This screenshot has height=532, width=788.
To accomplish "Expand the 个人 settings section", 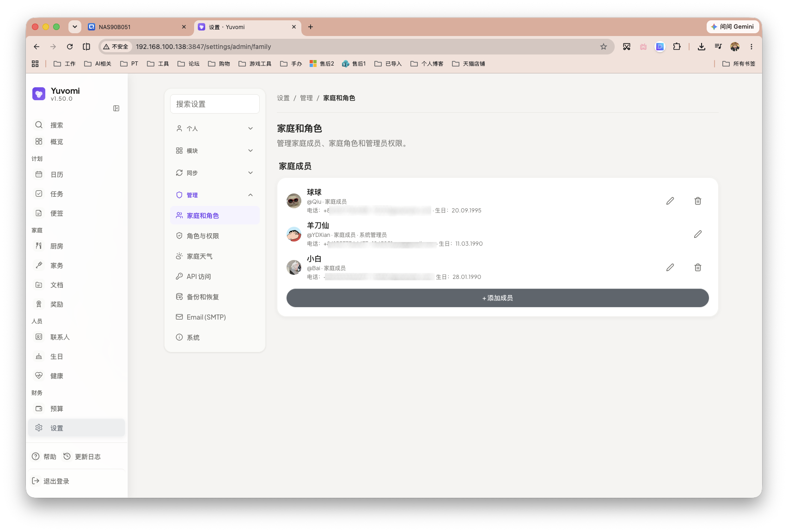I will coord(215,128).
